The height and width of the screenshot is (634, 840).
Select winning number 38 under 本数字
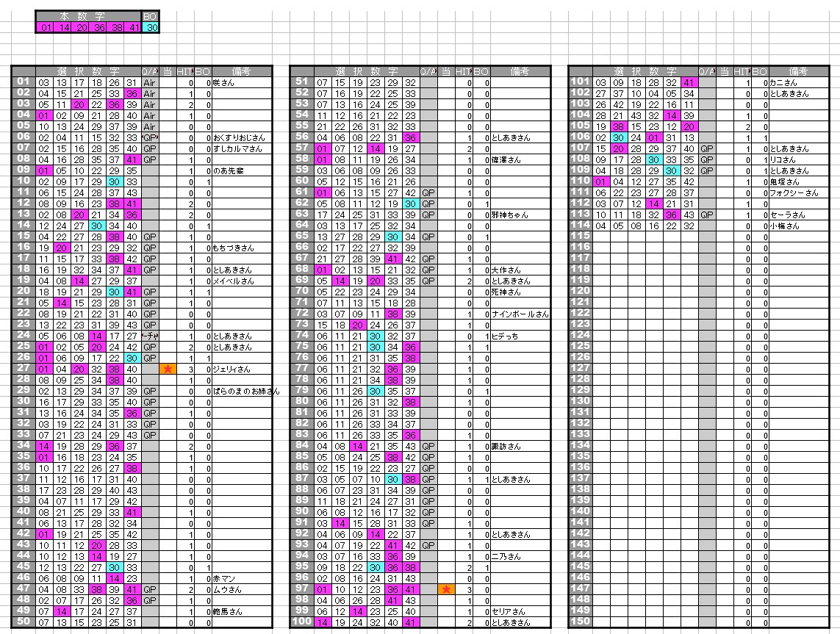[117, 27]
